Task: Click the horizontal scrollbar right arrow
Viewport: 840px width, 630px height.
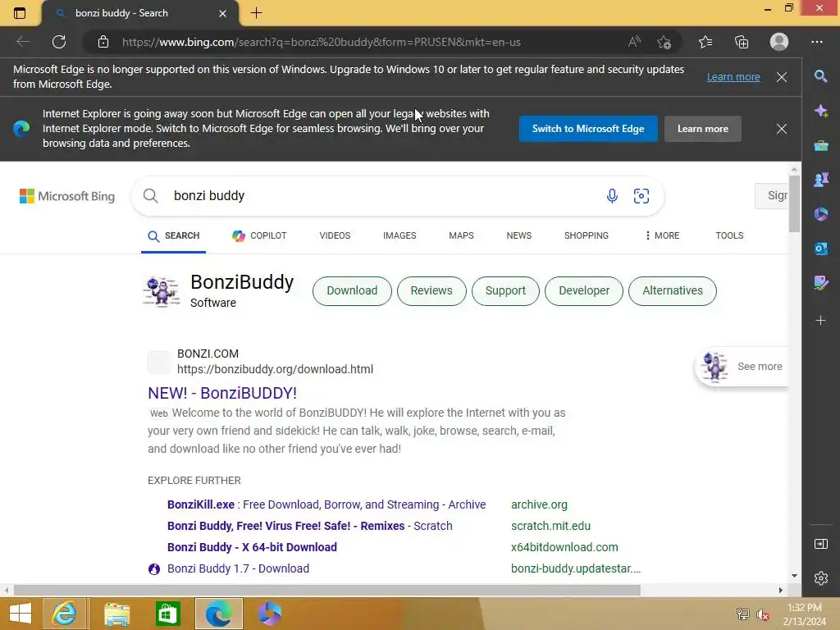Action: coord(781,591)
